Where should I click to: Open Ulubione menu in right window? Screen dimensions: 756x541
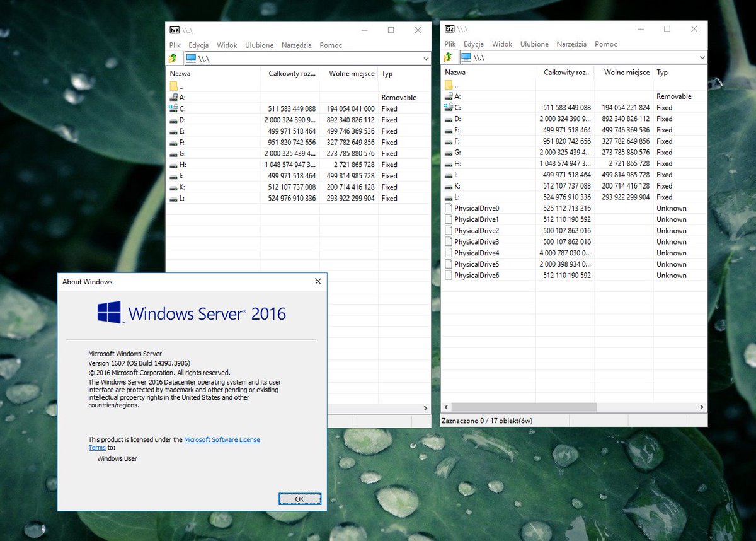pos(534,44)
